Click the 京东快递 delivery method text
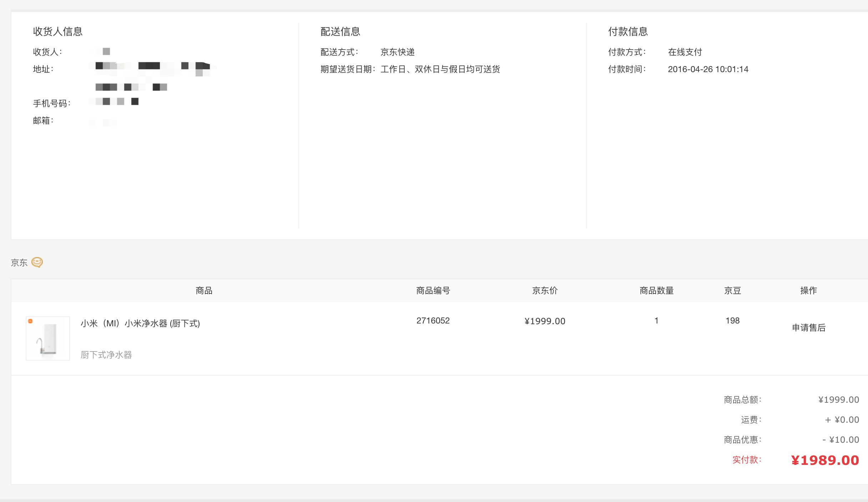The image size is (868, 502). click(398, 52)
